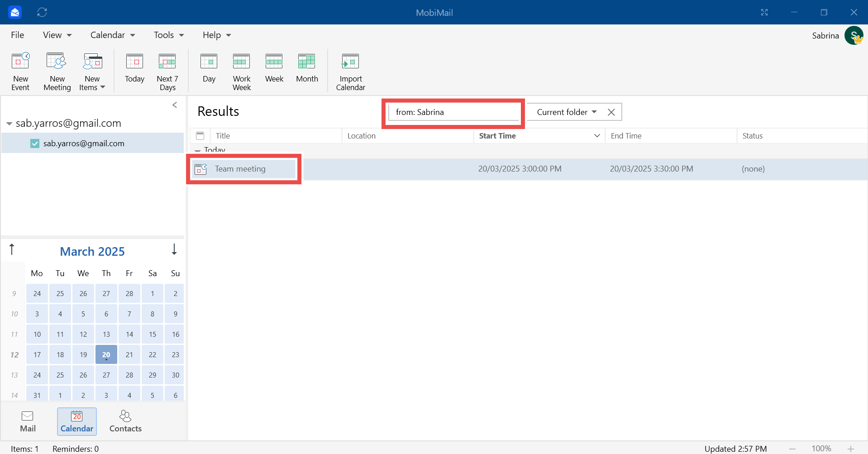Collapse the left folder pane
868x454 pixels.
175,105
